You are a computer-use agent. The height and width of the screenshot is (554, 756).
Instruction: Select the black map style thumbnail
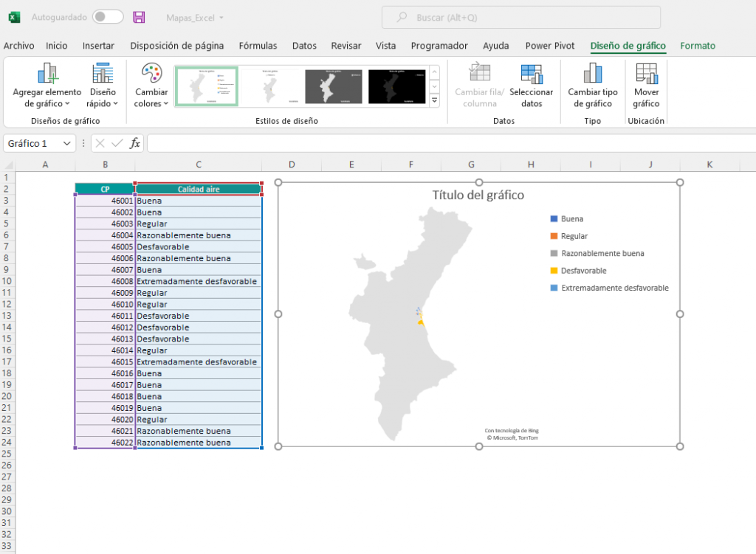396,86
